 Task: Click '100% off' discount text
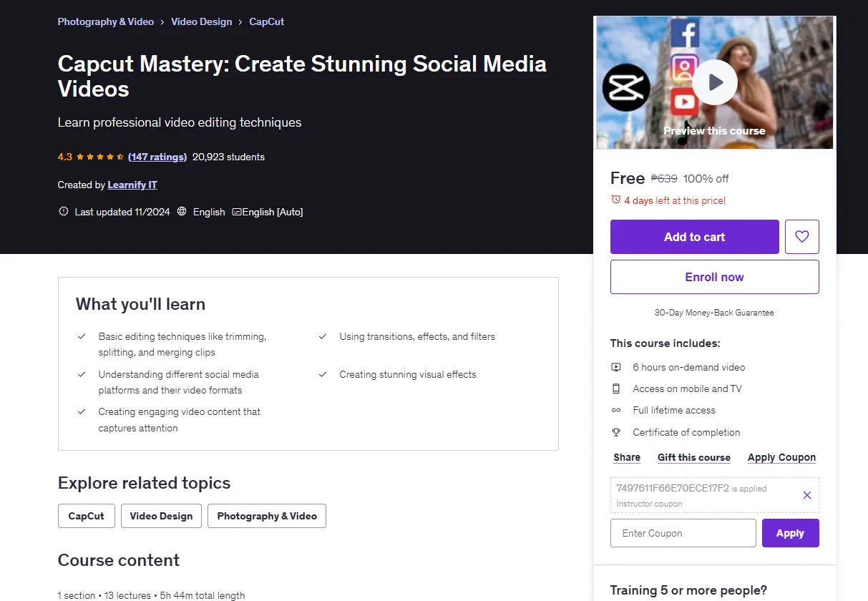point(706,178)
